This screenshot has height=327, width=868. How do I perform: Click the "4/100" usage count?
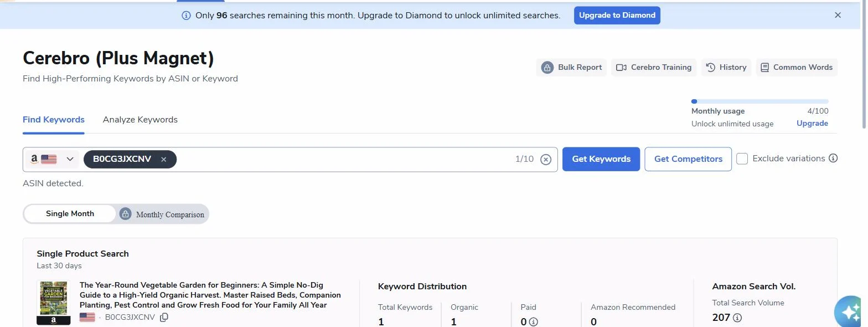(818, 111)
